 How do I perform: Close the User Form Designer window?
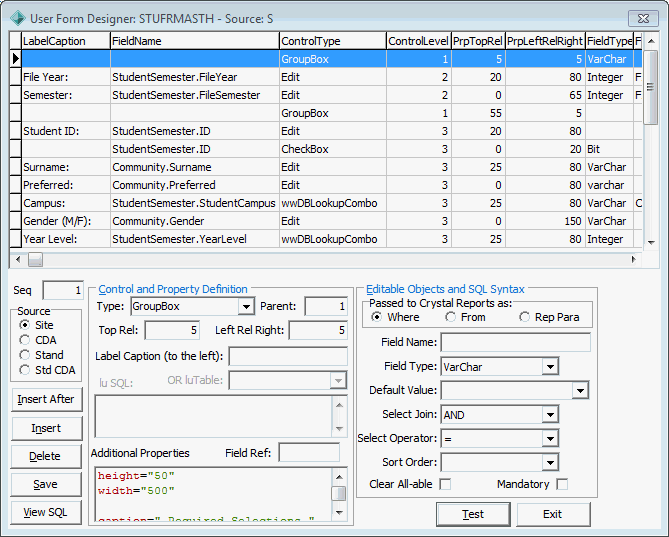point(643,19)
